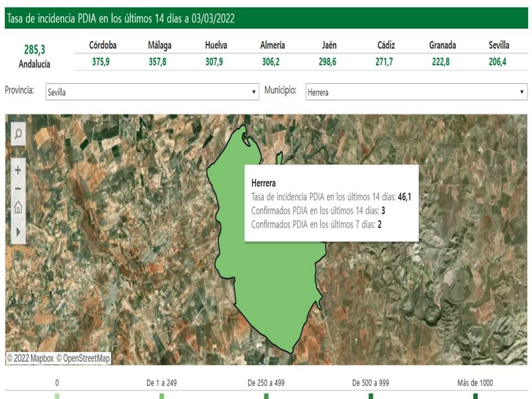Click the 'Más de 1000' legend swatch

click(x=475, y=395)
